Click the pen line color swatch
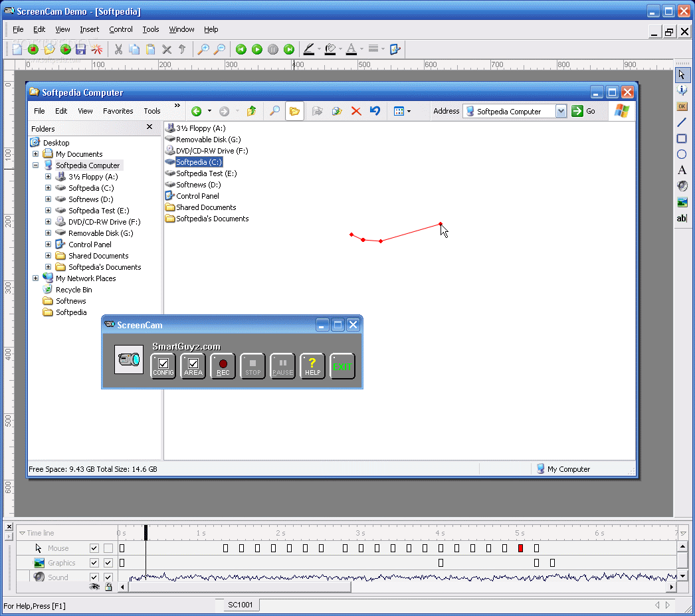This screenshot has height=616, width=695. (309, 49)
